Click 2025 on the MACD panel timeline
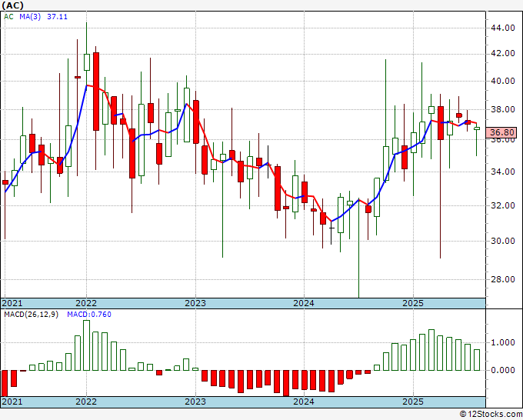 pyautogui.click(x=413, y=402)
